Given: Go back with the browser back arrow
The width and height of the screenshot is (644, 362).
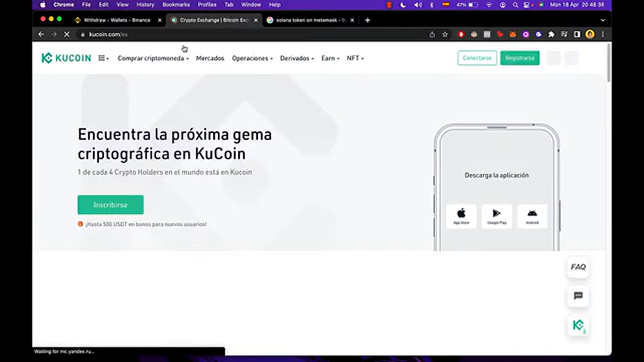Looking at the screenshot, I should pos(41,34).
